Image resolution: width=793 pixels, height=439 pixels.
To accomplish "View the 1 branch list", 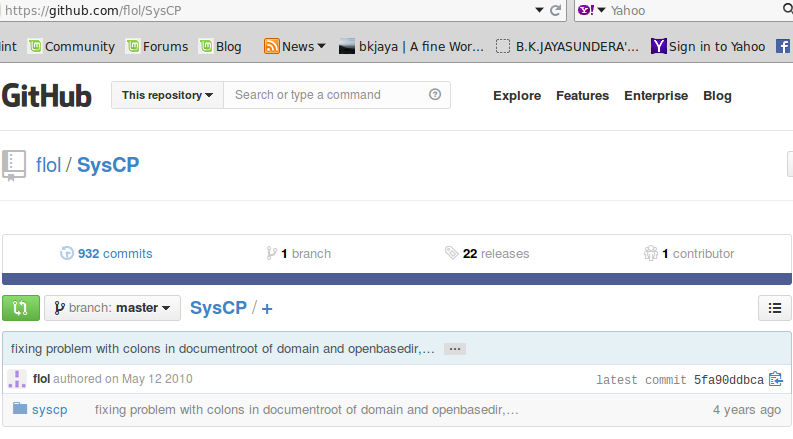I will point(299,253).
